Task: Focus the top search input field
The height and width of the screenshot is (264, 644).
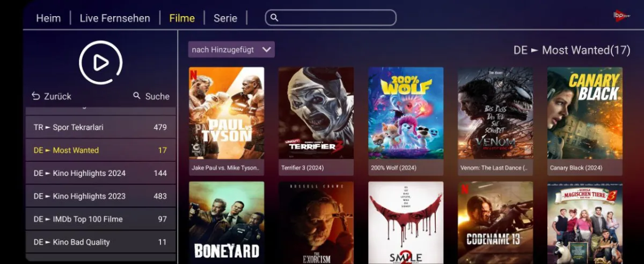Action: [x=331, y=18]
